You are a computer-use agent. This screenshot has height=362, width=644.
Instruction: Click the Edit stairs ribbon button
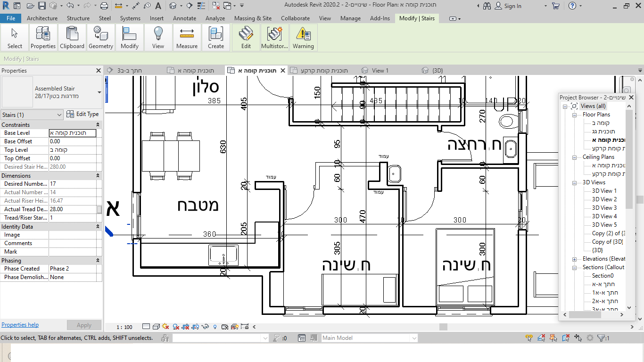point(246,37)
